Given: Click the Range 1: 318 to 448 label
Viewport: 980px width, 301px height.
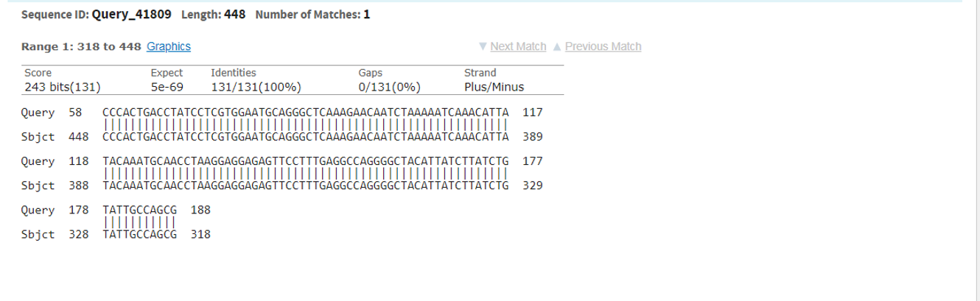Looking at the screenshot, I should pos(81,46).
